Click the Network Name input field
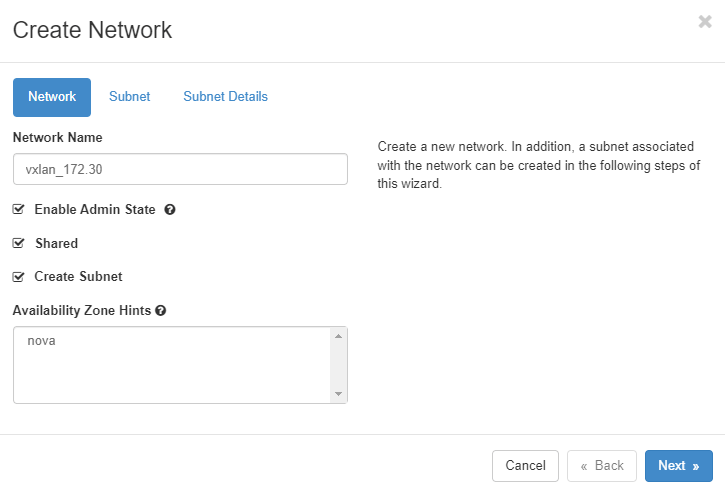The width and height of the screenshot is (725, 493). coord(180,169)
